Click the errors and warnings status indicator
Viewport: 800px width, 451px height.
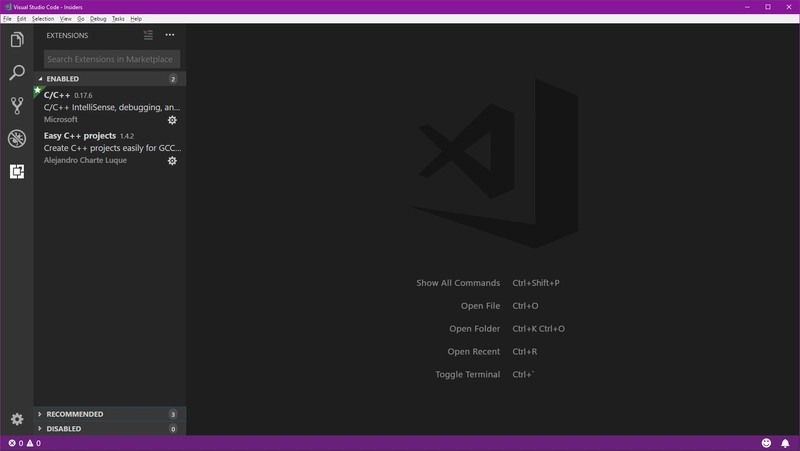point(25,443)
